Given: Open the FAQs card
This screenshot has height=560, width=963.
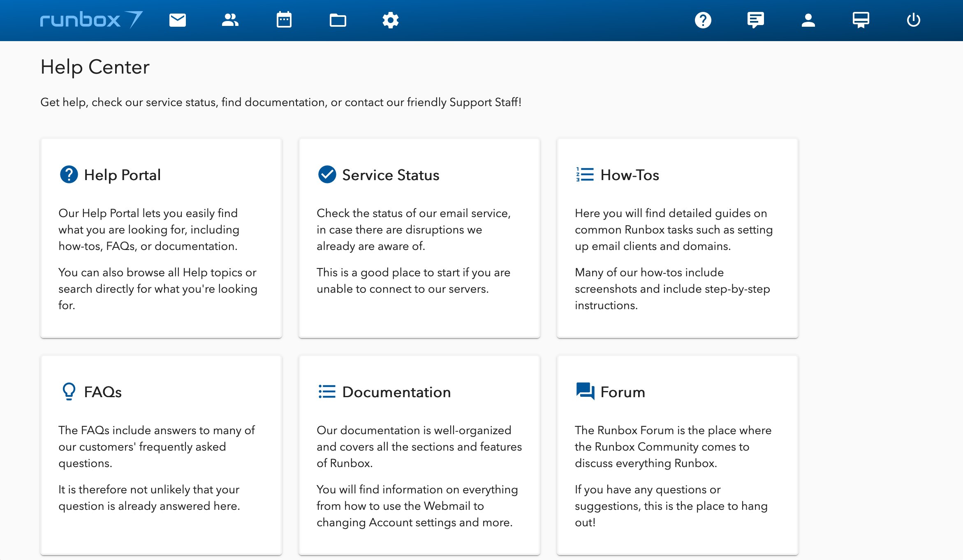Looking at the screenshot, I should click(x=161, y=455).
